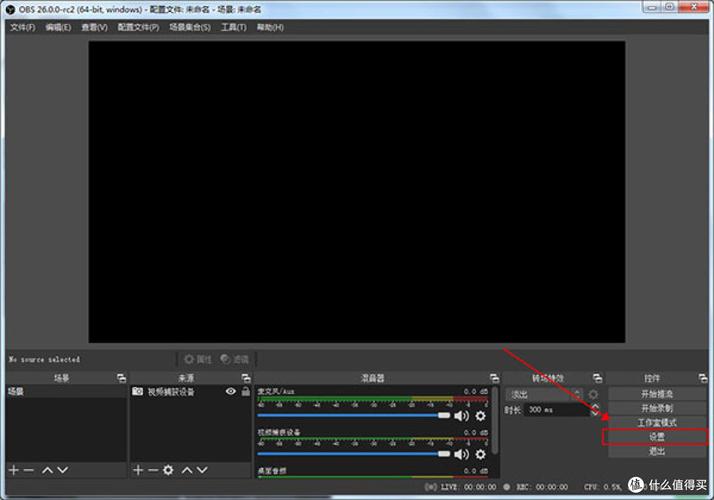Open the 查看(V) menu
The image size is (714, 500).
coord(94,27)
